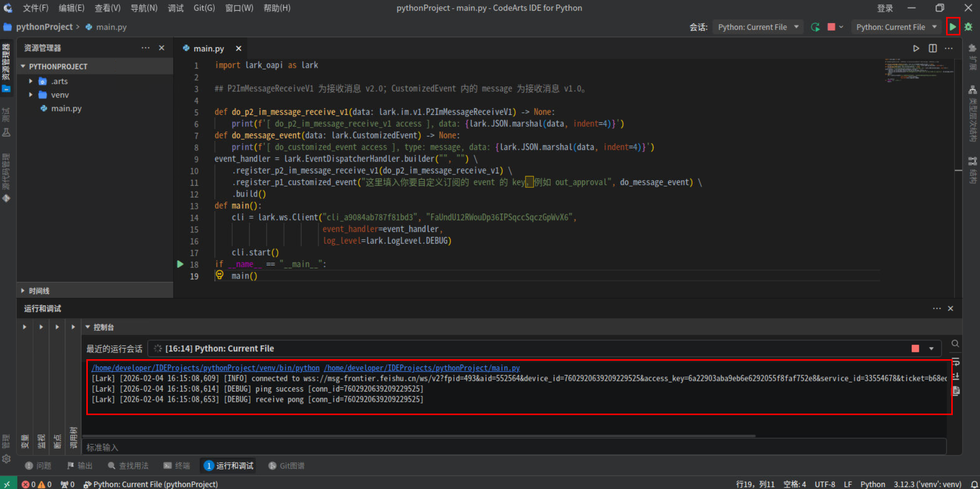Viewport: 980px width, 489px height.
Task: Click the 标准输入 standard input field
Action: (x=514, y=447)
